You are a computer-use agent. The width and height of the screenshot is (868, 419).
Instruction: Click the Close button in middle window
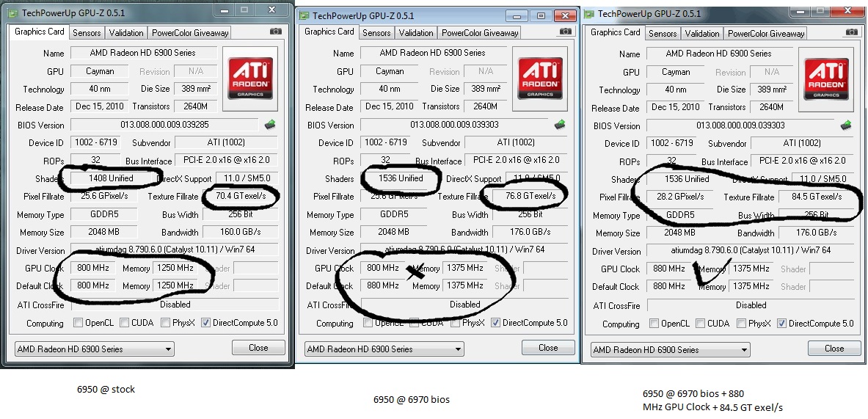(548, 348)
